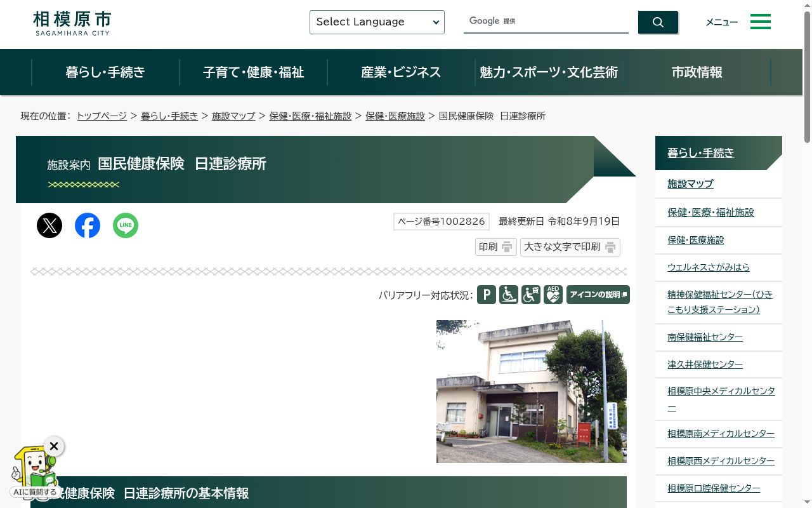Image resolution: width=812 pixels, height=508 pixels.
Task: Focus the Google search input field
Action: (x=546, y=22)
